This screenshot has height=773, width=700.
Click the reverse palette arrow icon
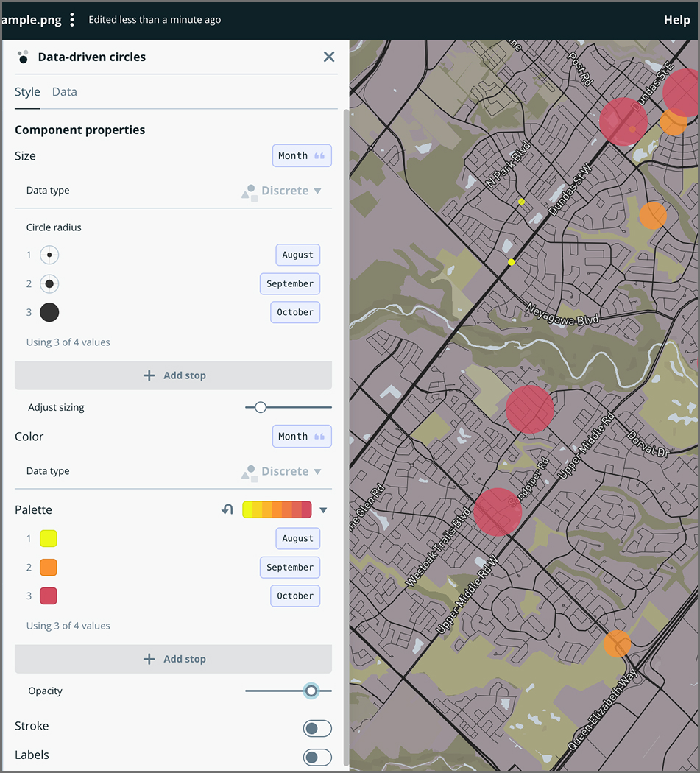point(227,509)
